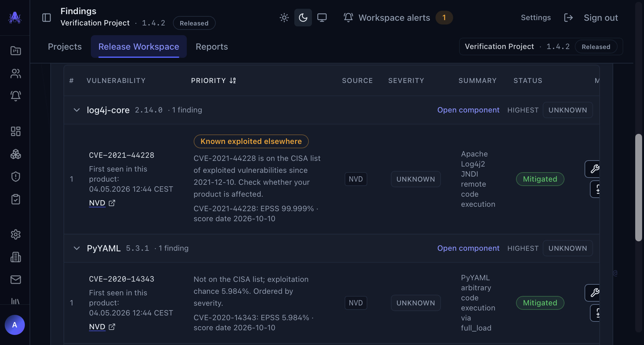Sort by Priority column
The image size is (644, 345).
tap(214, 81)
